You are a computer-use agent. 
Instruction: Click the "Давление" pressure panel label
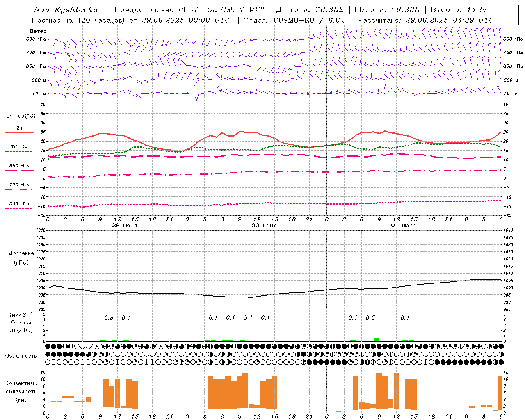click(x=21, y=253)
